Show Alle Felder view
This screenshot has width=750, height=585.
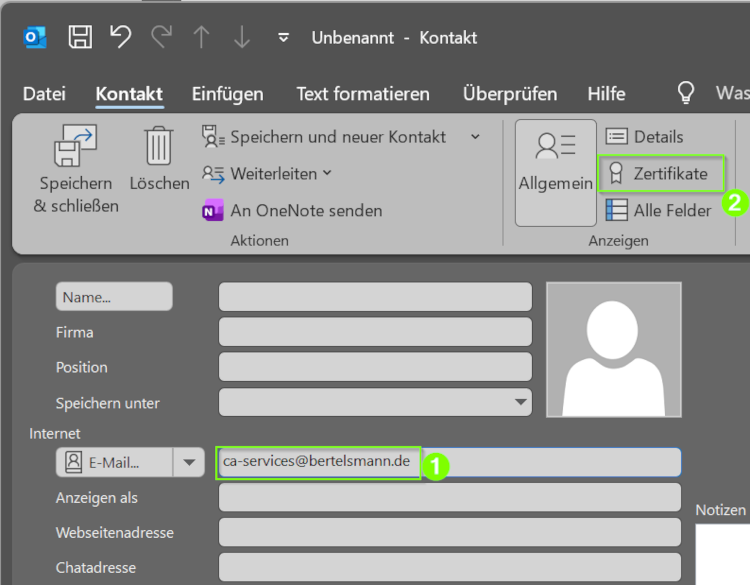(x=659, y=210)
